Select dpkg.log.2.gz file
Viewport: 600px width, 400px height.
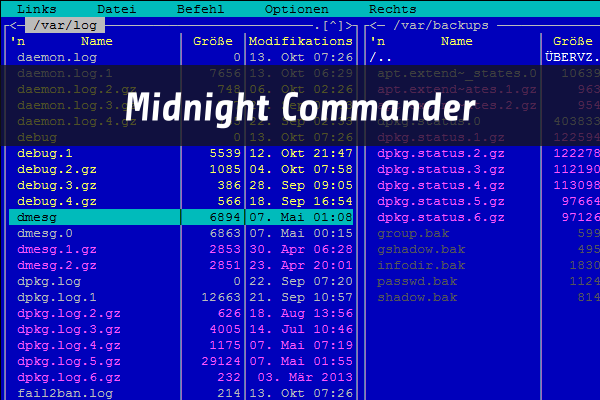pos(69,313)
